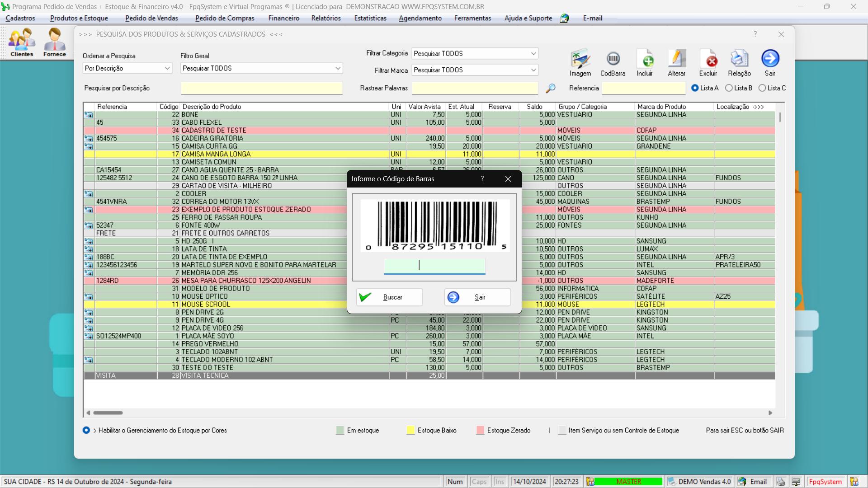Click the Sair button in barcode dialog
The height and width of the screenshot is (488, 868).
coord(478,297)
